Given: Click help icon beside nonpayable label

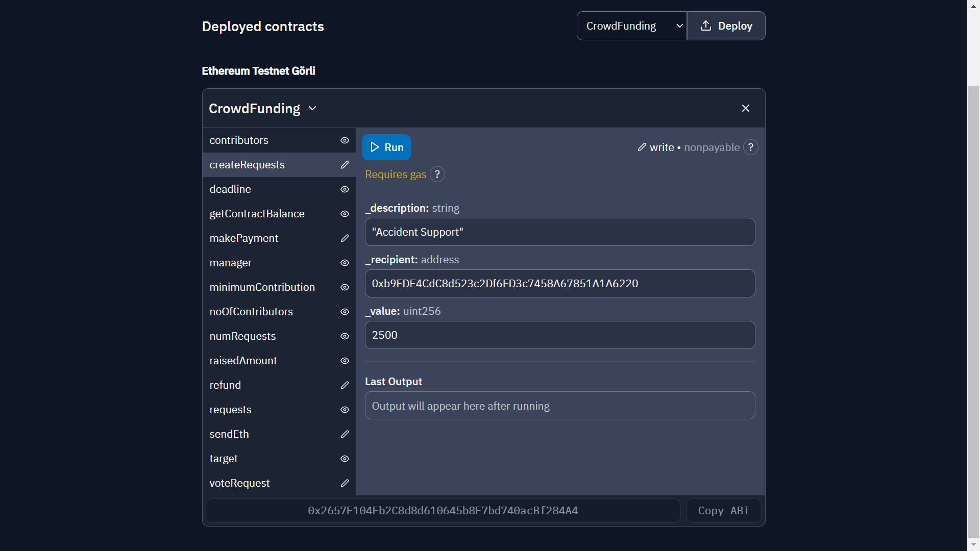Looking at the screenshot, I should pos(750,147).
